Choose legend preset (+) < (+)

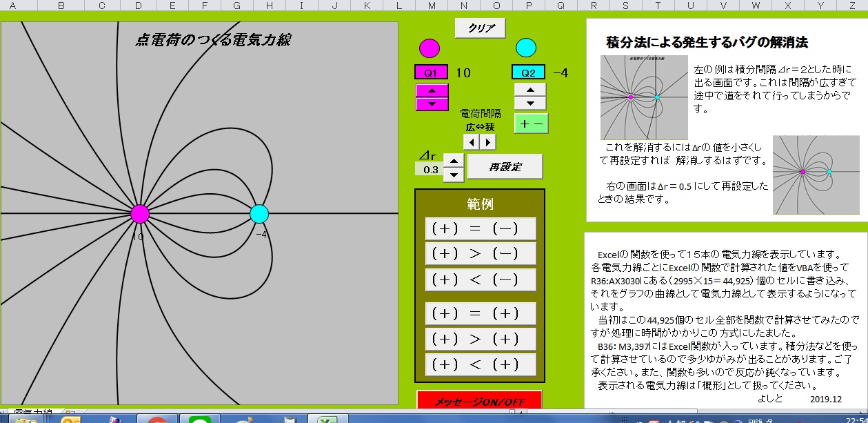(x=481, y=364)
